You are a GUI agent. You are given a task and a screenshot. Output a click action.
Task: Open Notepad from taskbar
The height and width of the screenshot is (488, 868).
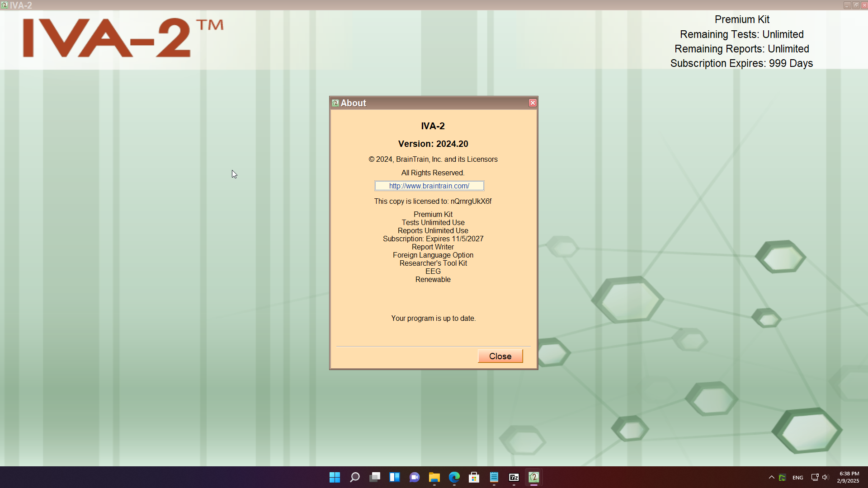click(x=494, y=477)
